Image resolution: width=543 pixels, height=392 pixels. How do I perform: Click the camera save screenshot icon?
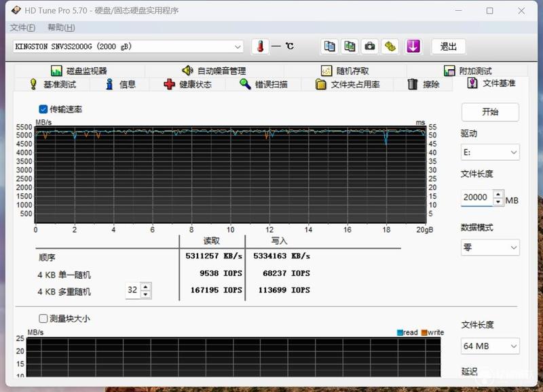[370, 46]
